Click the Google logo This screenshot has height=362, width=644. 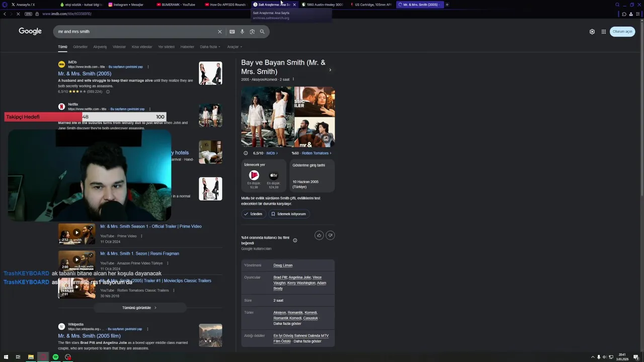point(30,31)
